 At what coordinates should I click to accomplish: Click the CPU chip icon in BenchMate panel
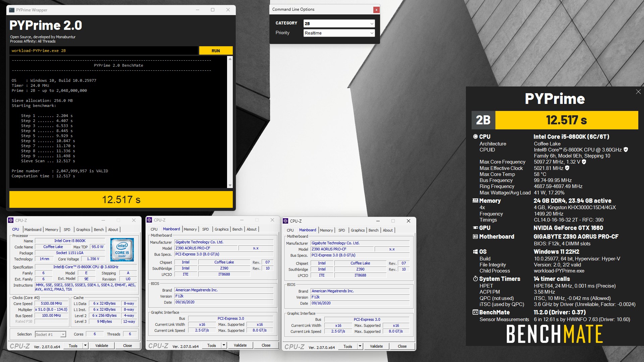[475, 136]
